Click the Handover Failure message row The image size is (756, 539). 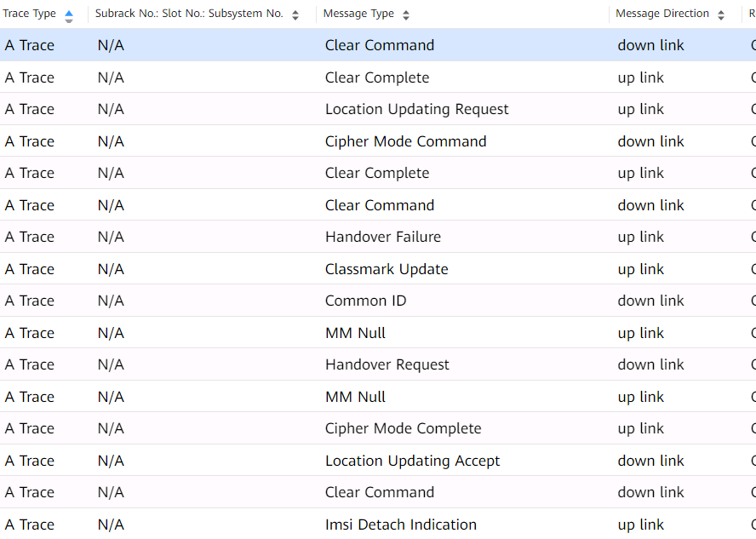click(x=378, y=237)
